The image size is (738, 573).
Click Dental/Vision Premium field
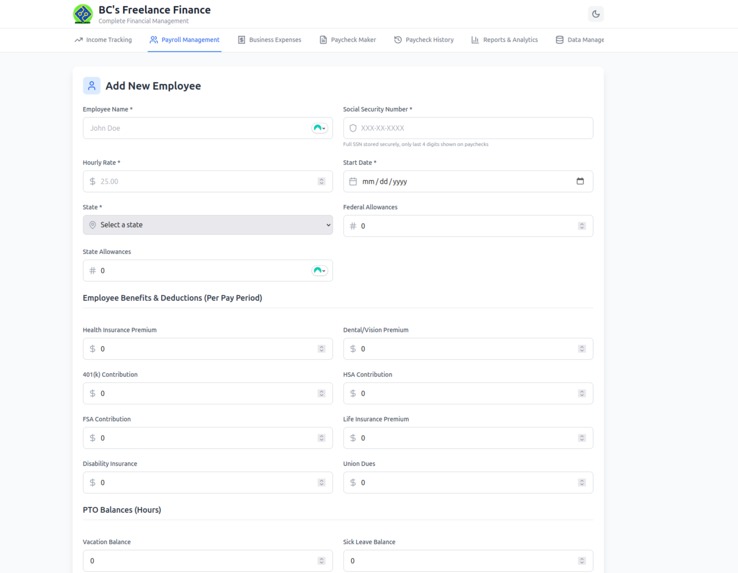click(468, 349)
